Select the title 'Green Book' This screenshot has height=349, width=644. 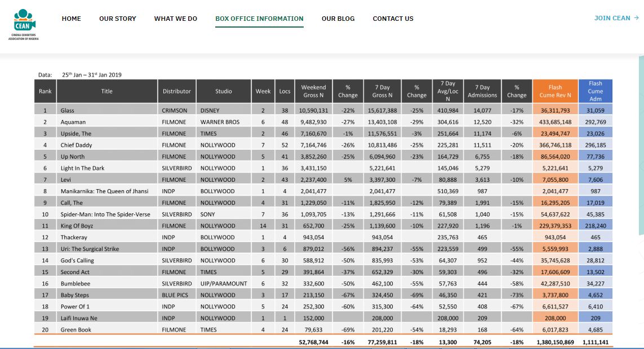click(x=76, y=329)
